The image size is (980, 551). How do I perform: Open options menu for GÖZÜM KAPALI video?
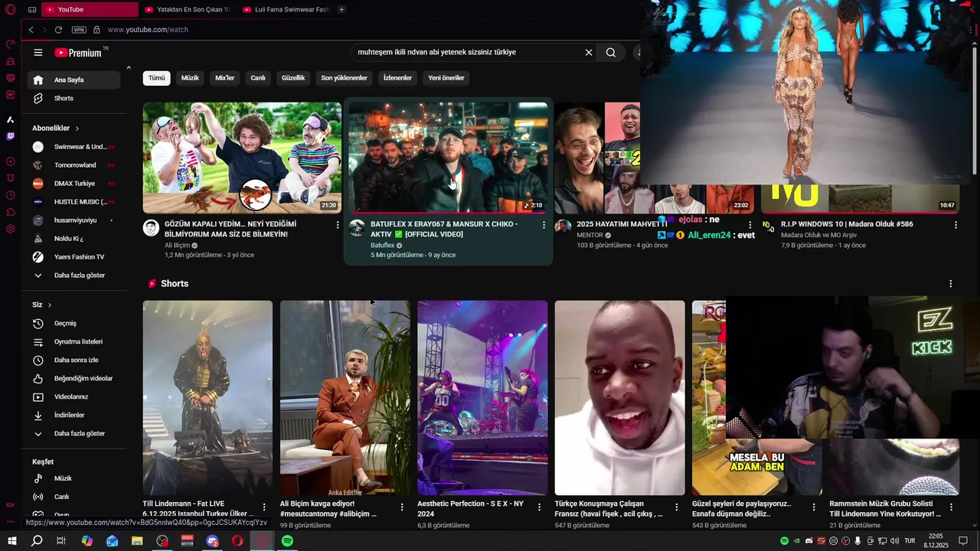pyautogui.click(x=338, y=225)
